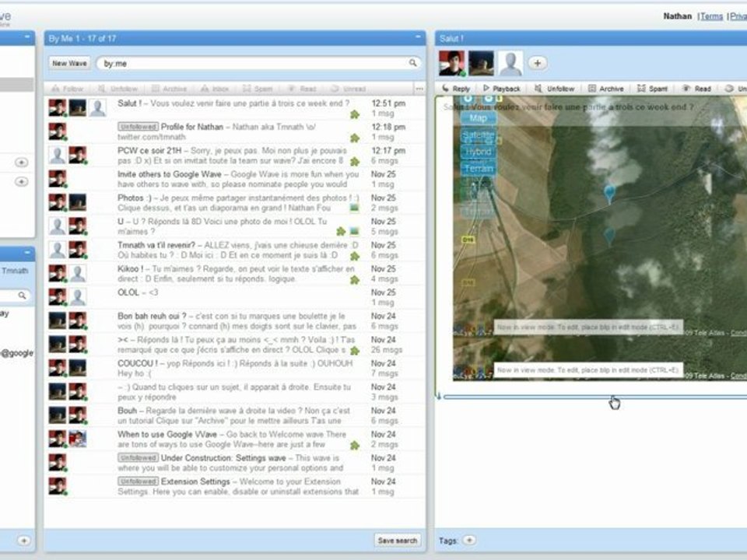
Task: Open 'Invite others to Google Wave' wave
Action: click(234, 179)
